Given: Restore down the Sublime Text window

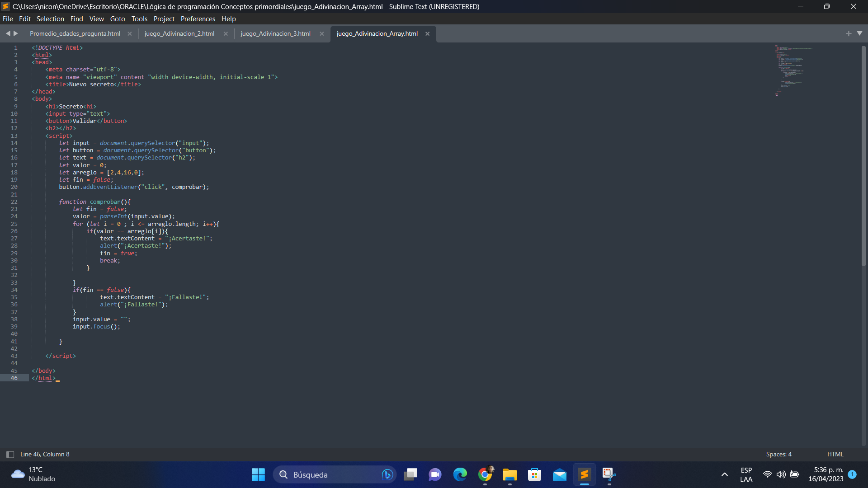Looking at the screenshot, I should tap(827, 7).
